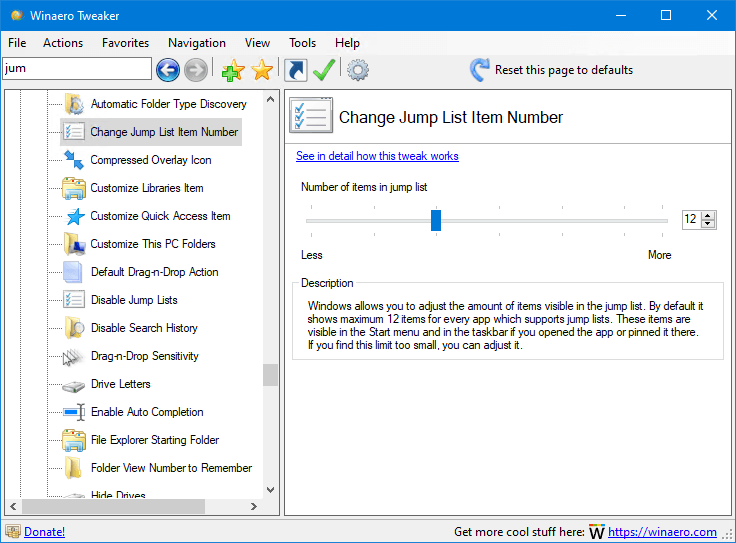
Task: Open the Actions menu
Action: (63, 43)
